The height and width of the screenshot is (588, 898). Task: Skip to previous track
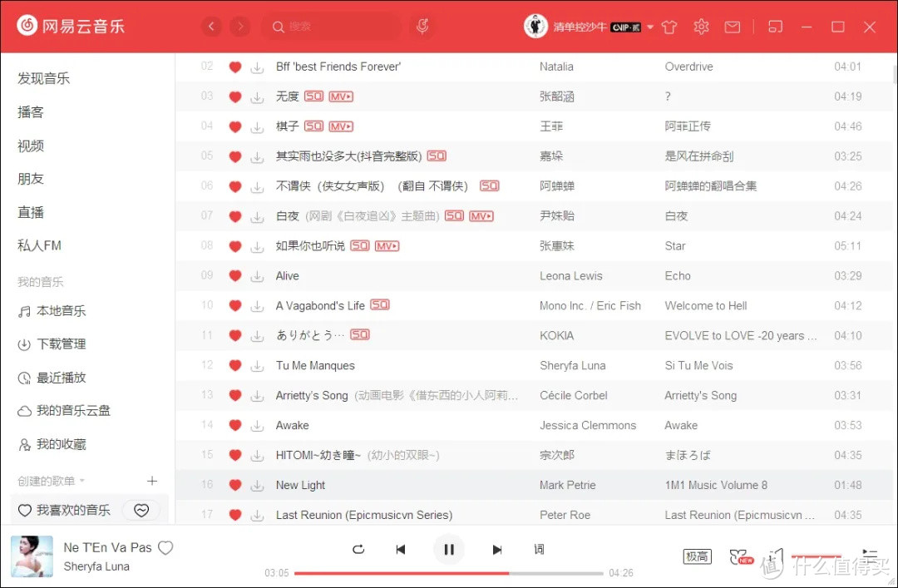(400, 549)
